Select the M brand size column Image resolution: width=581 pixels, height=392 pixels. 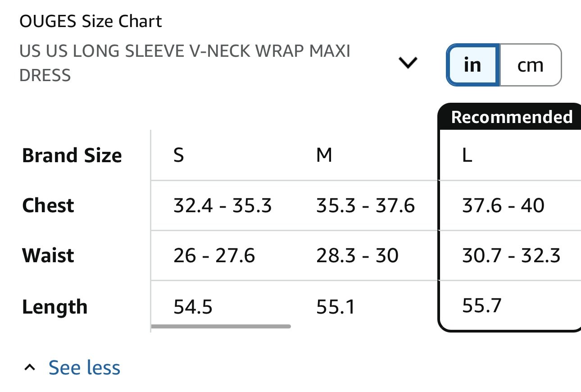tap(324, 156)
